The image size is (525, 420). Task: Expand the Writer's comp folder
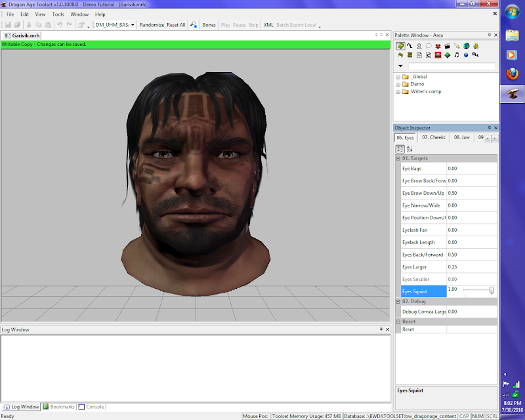(x=398, y=91)
